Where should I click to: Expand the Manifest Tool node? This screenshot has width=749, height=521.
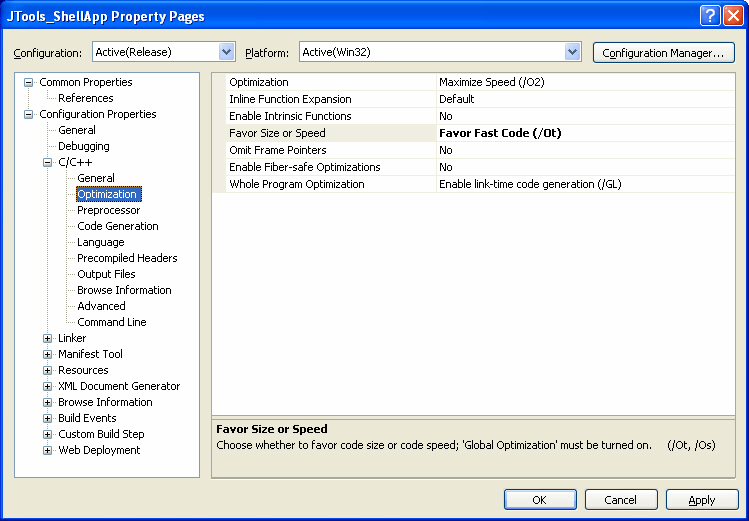point(47,354)
